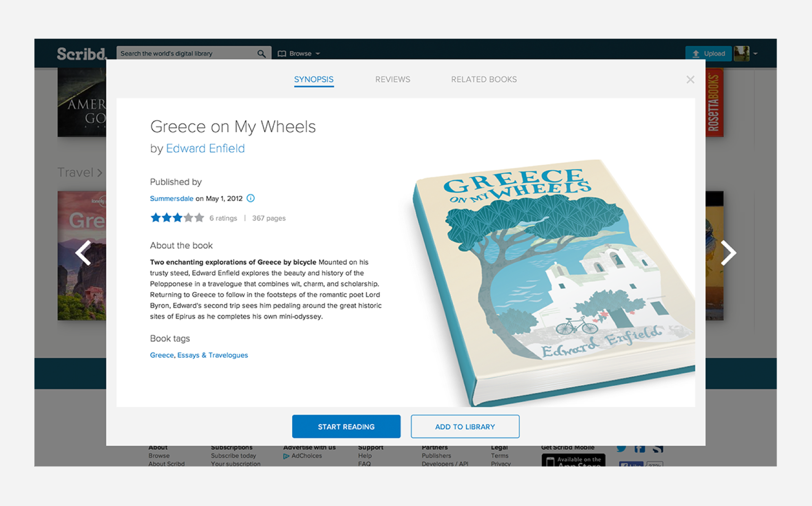Viewport: 812px width, 506px height.
Task: Switch to the Reviews tab
Action: (x=393, y=79)
